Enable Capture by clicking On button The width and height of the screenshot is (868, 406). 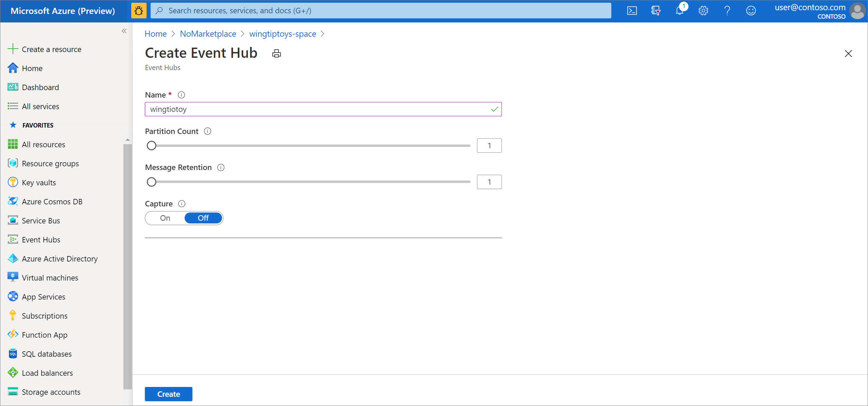click(x=165, y=218)
